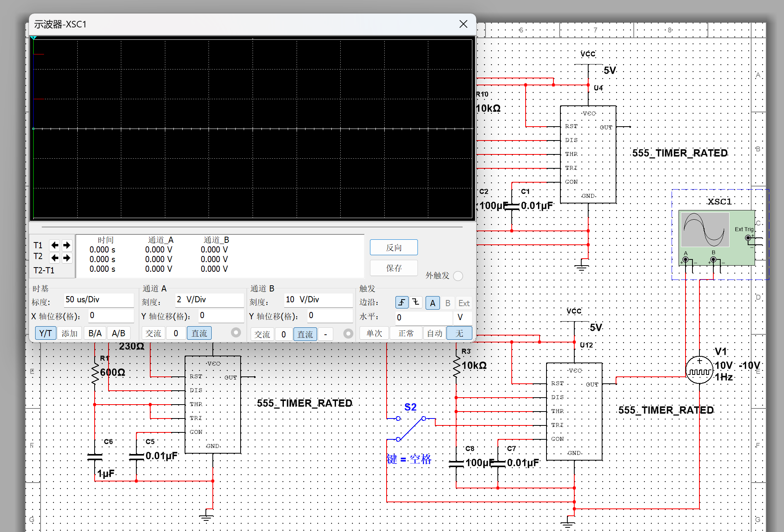Open channel B 10 V/Div scale field
The height and width of the screenshot is (532, 784).
pyautogui.click(x=318, y=300)
